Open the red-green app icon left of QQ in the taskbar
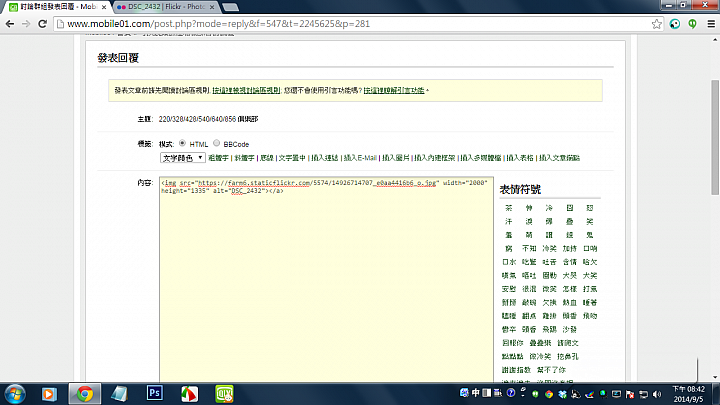The width and height of the screenshot is (720, 405). (x=189, y=394)
